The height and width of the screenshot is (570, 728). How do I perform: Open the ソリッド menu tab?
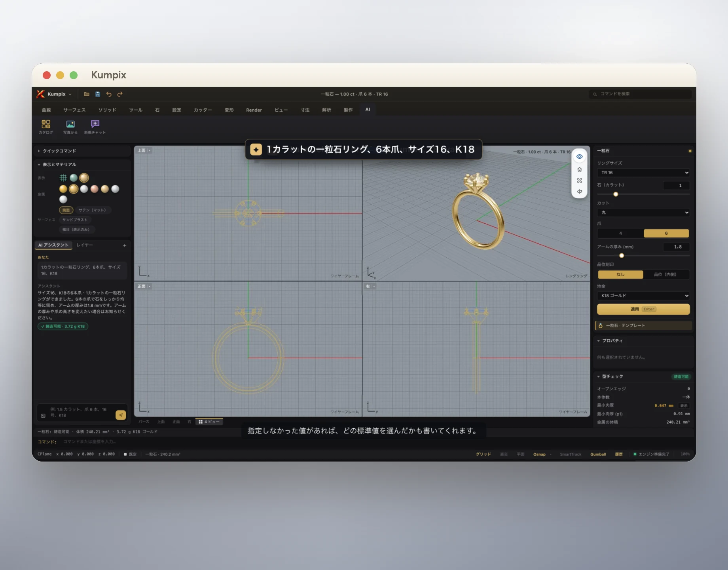107,110
